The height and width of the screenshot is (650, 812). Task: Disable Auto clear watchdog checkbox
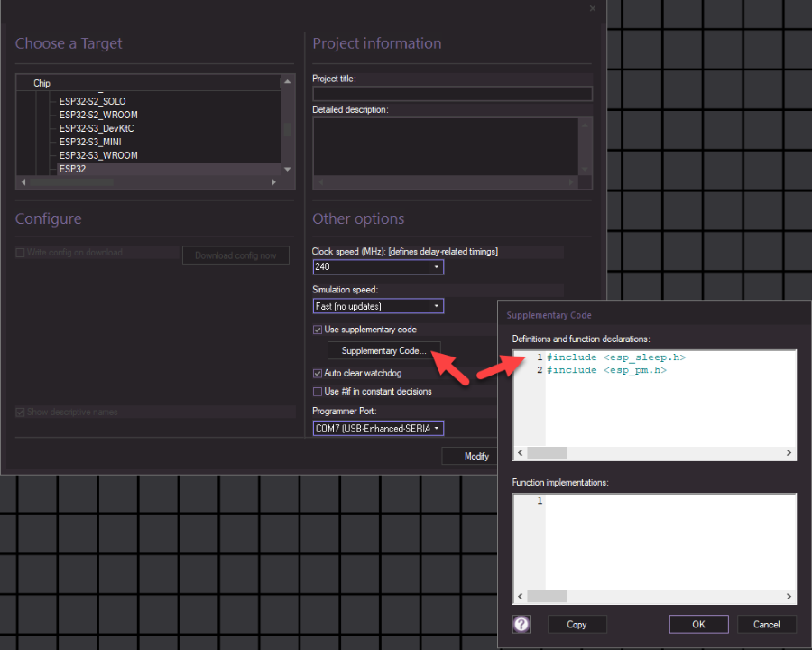[318, 373]
